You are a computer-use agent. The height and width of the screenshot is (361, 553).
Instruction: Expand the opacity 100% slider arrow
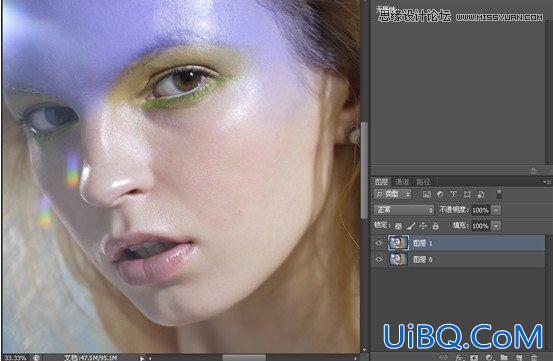coord(496,210)
